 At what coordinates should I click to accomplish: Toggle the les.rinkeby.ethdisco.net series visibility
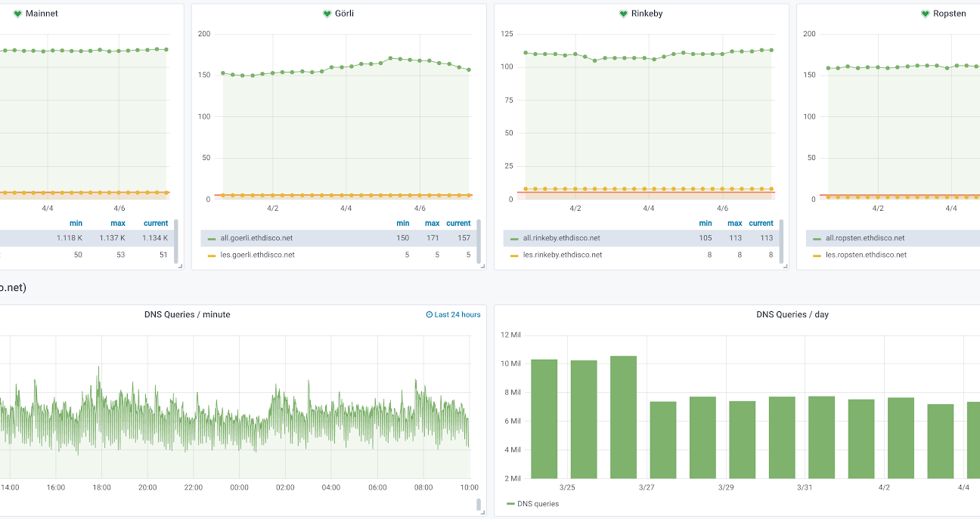[563, 255]
